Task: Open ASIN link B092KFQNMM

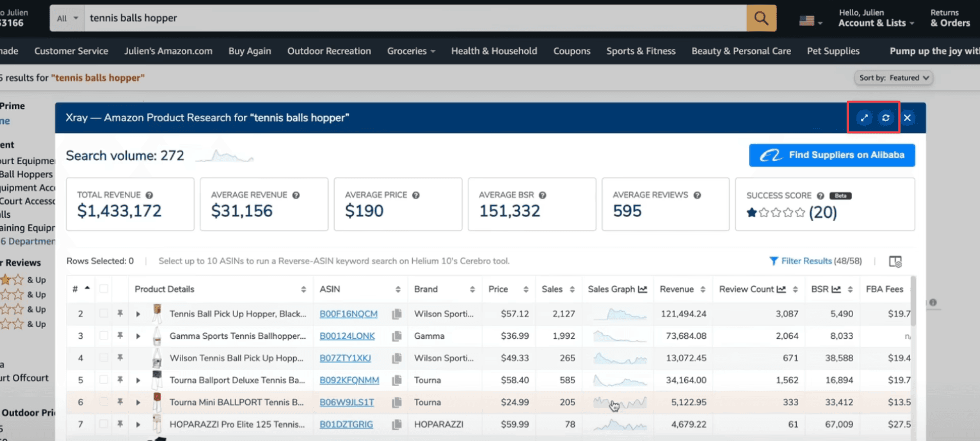Action: pyautogui.click(x=349, y=380)
